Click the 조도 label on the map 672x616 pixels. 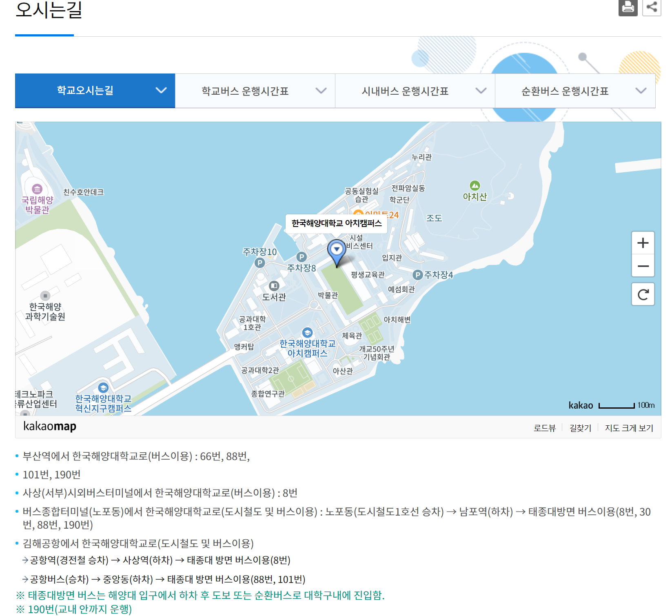pyautogui.click(x=434, y=218)
